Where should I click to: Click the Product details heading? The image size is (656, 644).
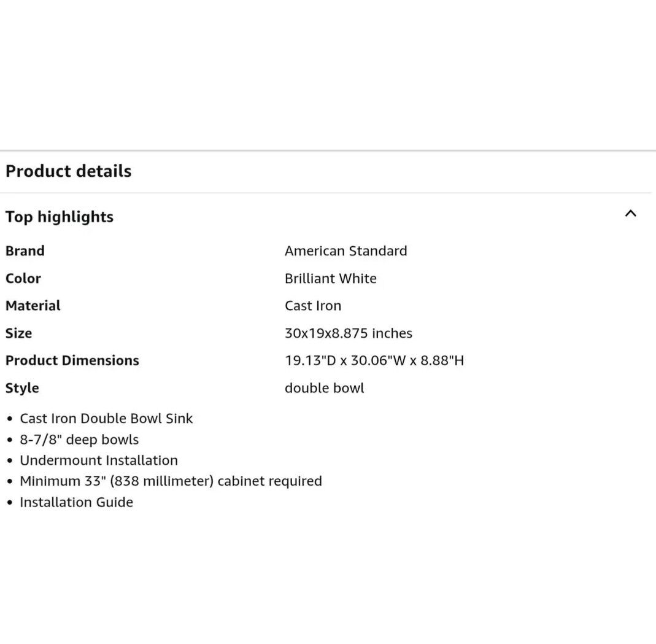69,171
